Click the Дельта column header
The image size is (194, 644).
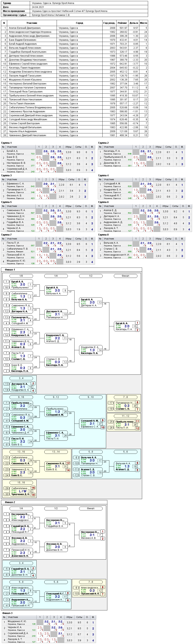[x=134, y=23]
